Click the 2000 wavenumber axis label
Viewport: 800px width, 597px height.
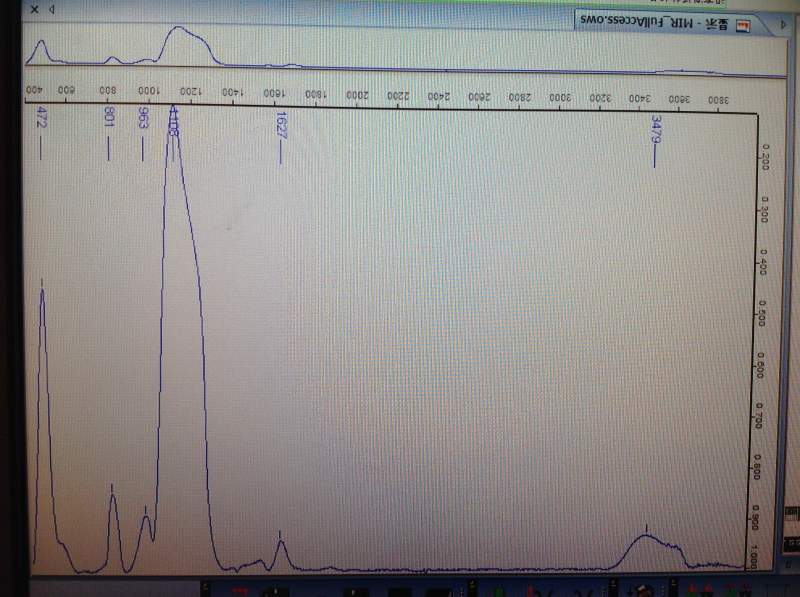[x=357, y=95]
